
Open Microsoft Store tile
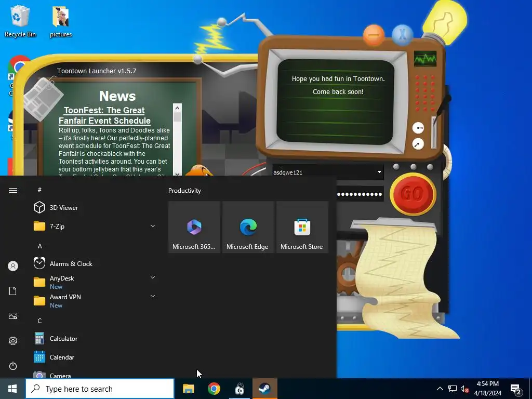coord(302,227)
